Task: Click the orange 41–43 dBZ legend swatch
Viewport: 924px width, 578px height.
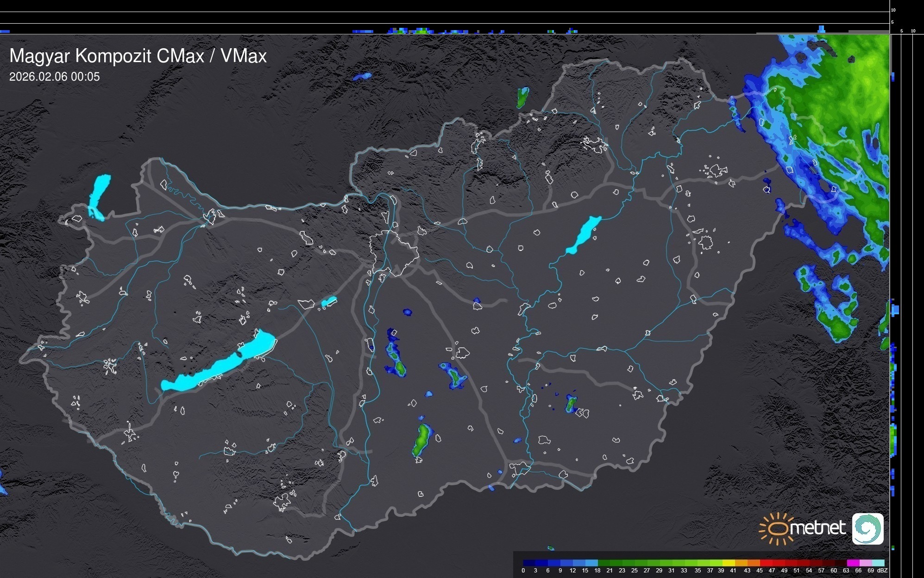Action: [741, 563]
